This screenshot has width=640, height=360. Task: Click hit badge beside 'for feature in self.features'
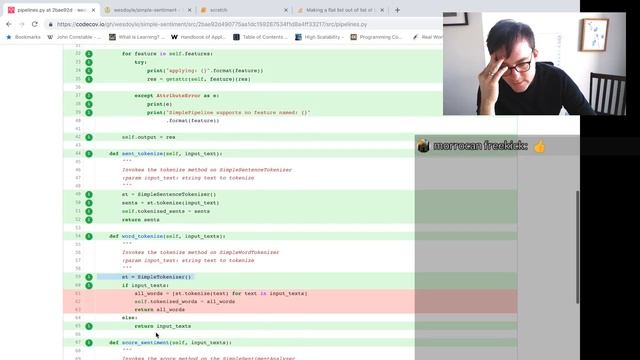(x=89, y=54)
